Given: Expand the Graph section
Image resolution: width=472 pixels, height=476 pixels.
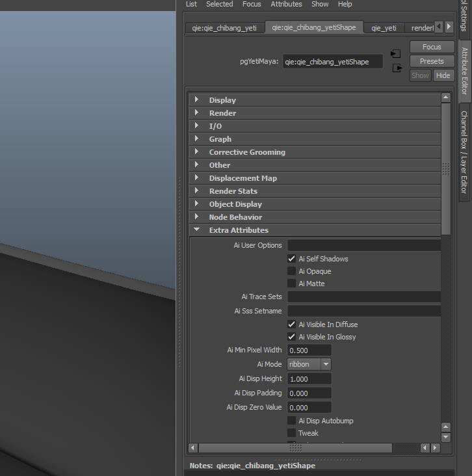Looking at the screenshot, I should tap(315, 139).
